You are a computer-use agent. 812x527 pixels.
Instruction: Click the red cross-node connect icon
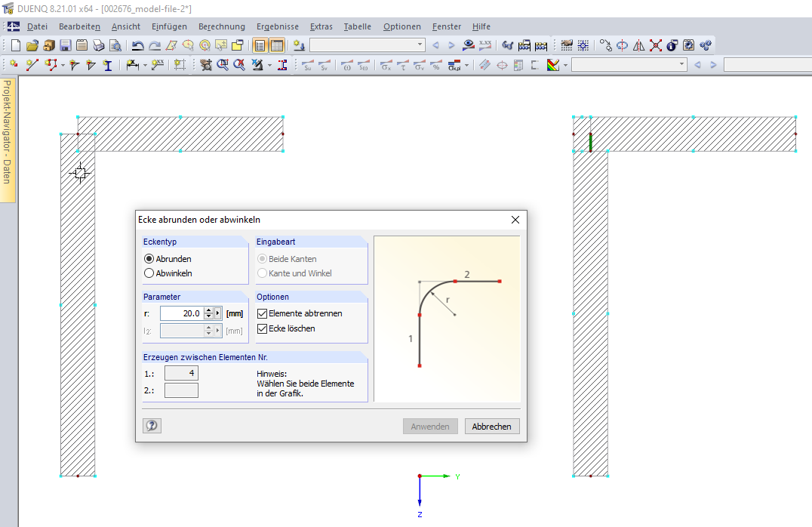click(656, 45)
